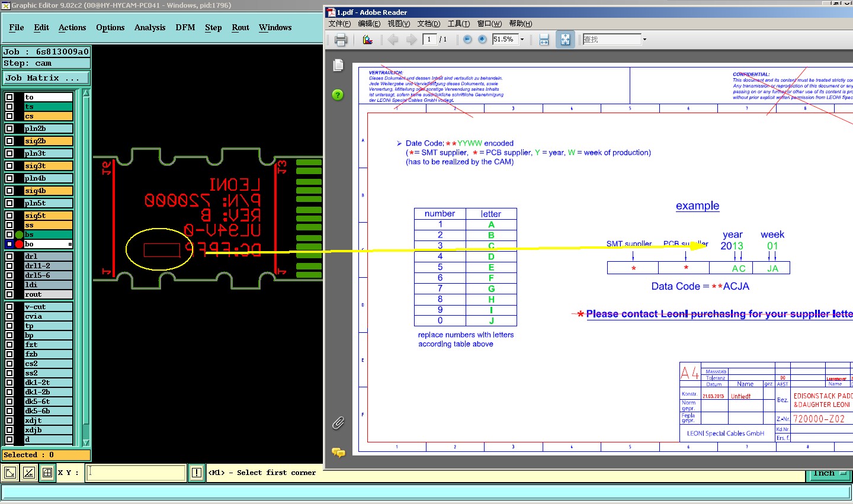Toggle checkbox for the drl layer
The height and width of the screenshot is (504, 853).
[x=9, y=256]
